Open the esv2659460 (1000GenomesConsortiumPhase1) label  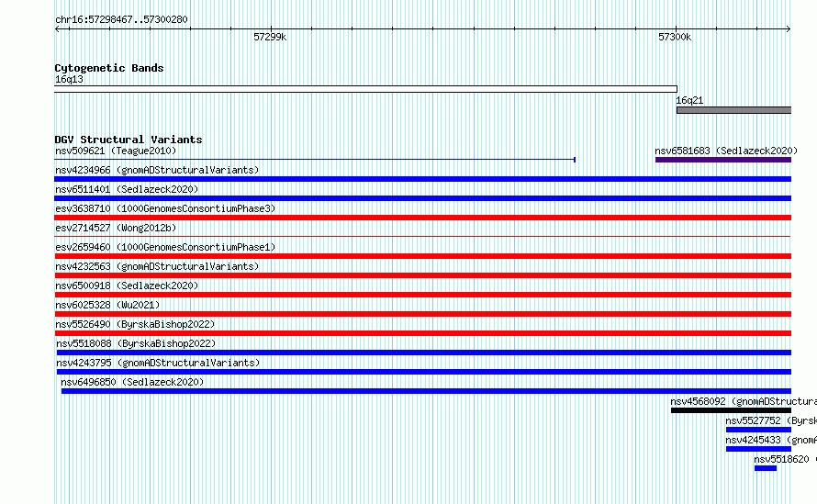[x=165, y=247]
